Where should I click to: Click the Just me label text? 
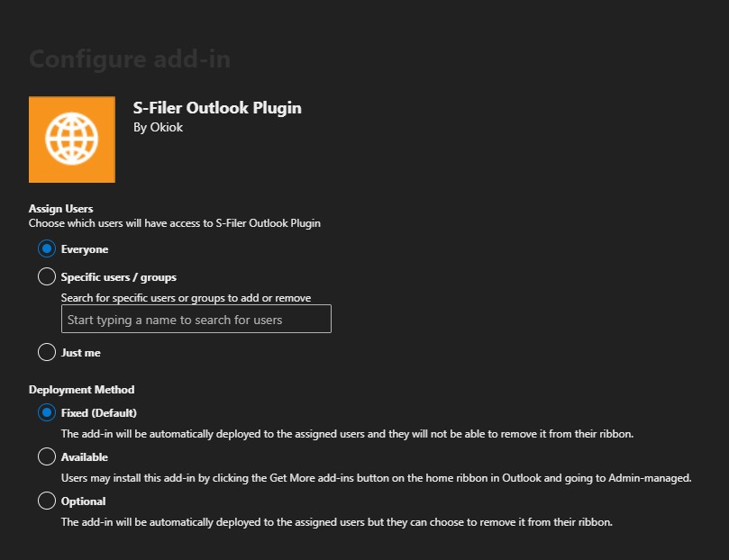pyautogui.click(x=81, y=353)
